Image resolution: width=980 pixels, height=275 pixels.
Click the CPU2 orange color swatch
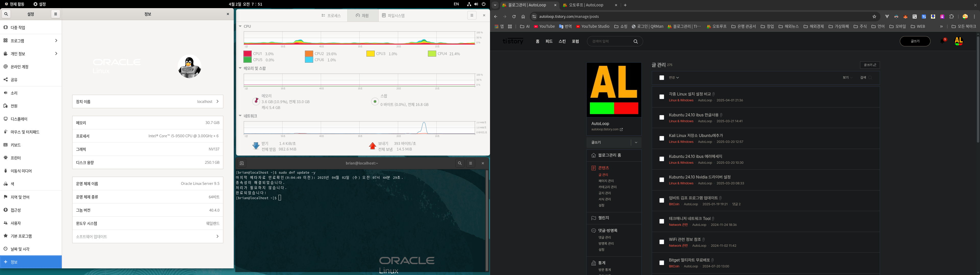point(309,54)
